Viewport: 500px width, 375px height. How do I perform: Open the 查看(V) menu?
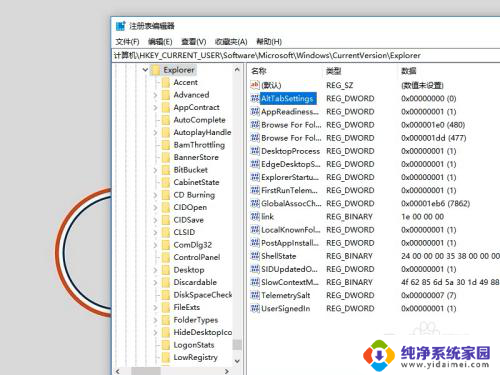[194, 42]
